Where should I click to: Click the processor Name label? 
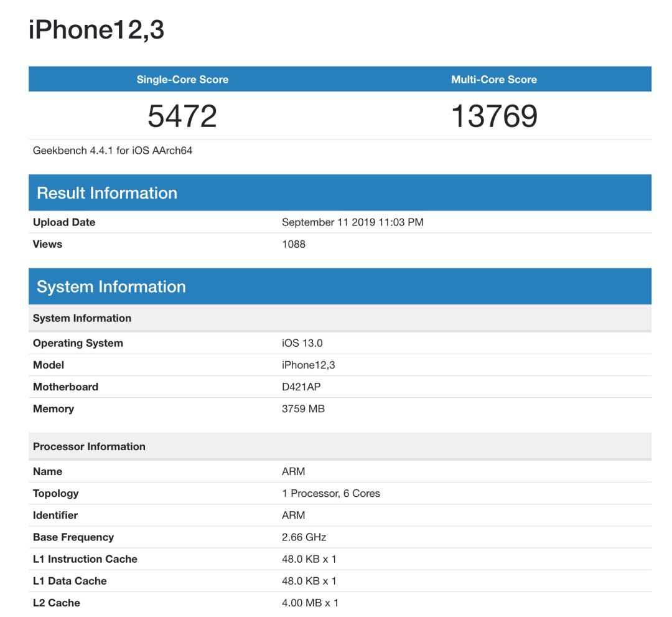point(47,471)
